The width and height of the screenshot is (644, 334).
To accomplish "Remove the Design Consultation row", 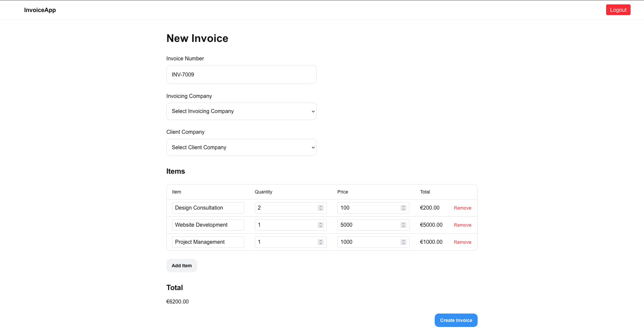I will pos(462,208).
